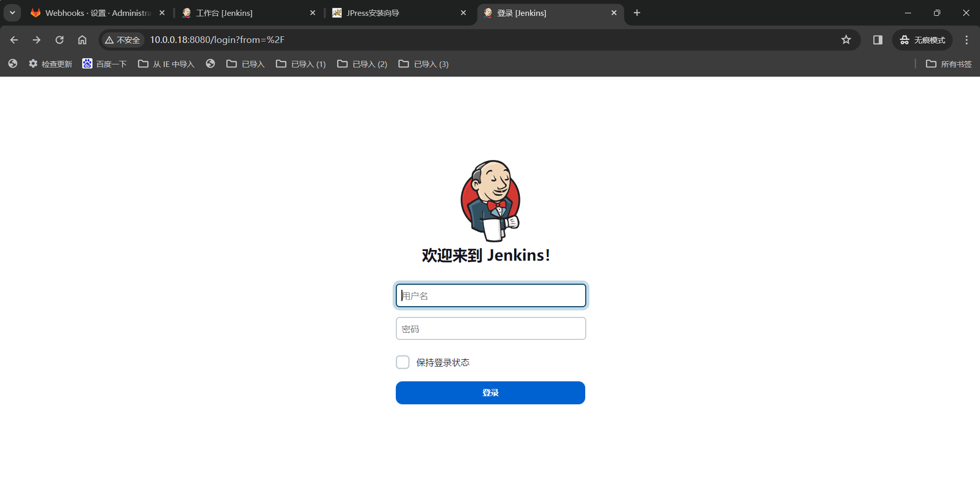Open the 百度一下 bookmark
980x481 pixels.
tap(105, 64)
